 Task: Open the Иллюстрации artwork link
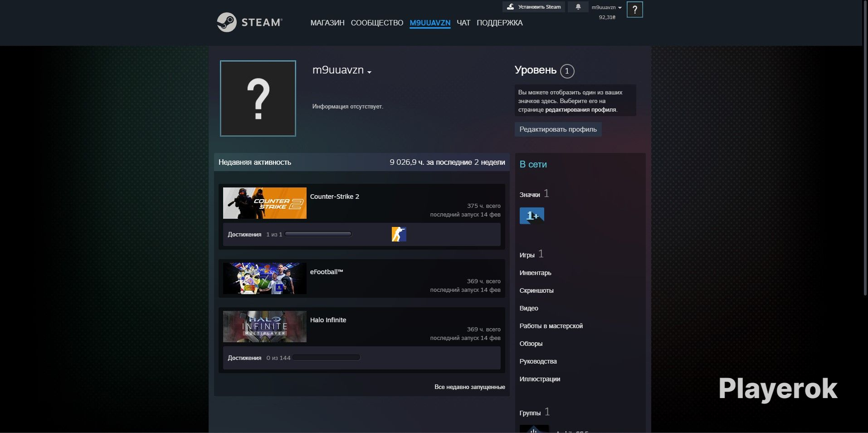[x=540, y=379]
